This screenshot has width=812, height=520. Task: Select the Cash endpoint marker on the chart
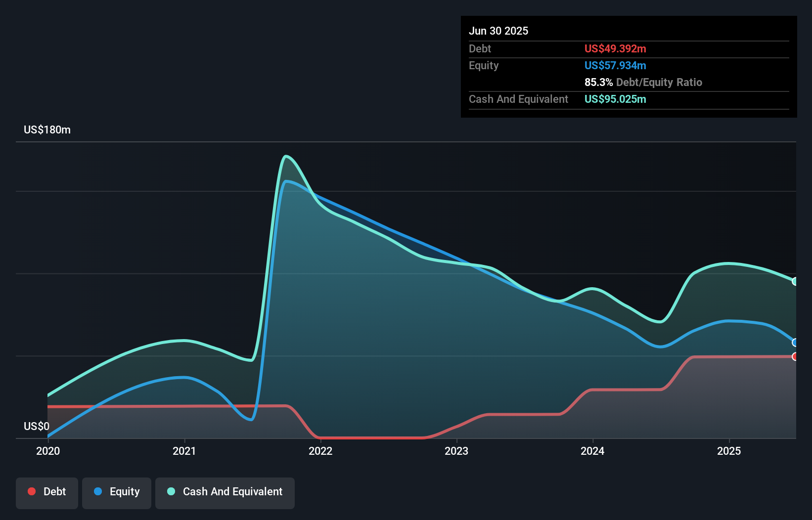point(795,282)
